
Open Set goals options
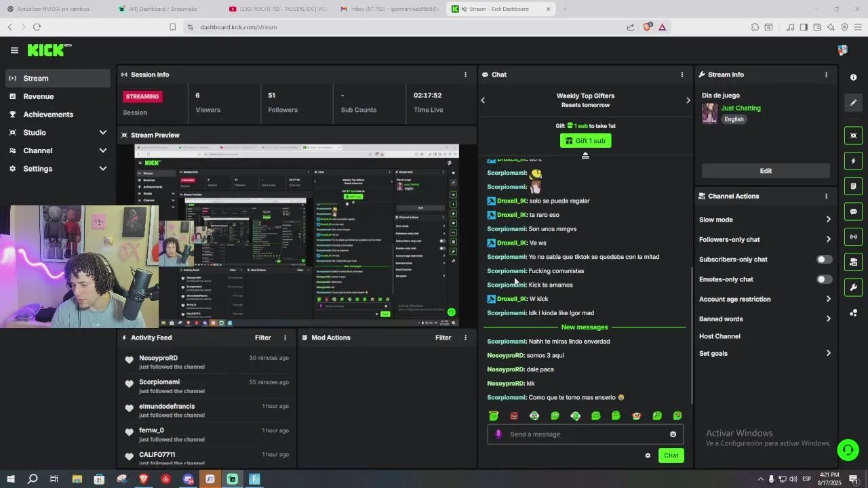coord(765,353)
